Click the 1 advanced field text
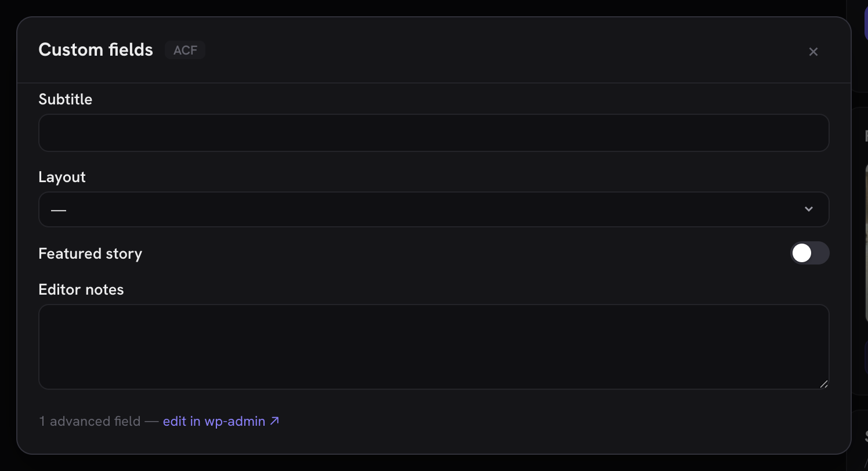 click(x=90, y=421)
